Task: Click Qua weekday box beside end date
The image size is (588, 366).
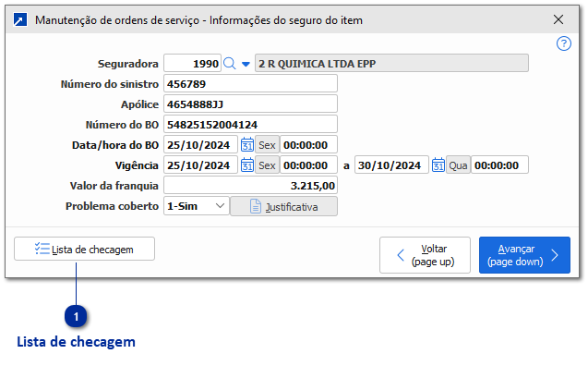Action: click(x=458, y=165)
